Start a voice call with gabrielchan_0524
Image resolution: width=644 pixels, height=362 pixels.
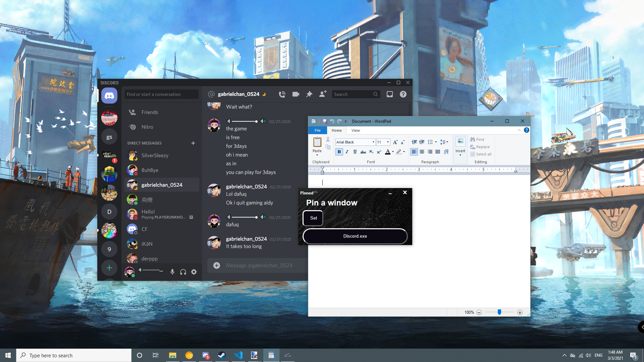282,94
